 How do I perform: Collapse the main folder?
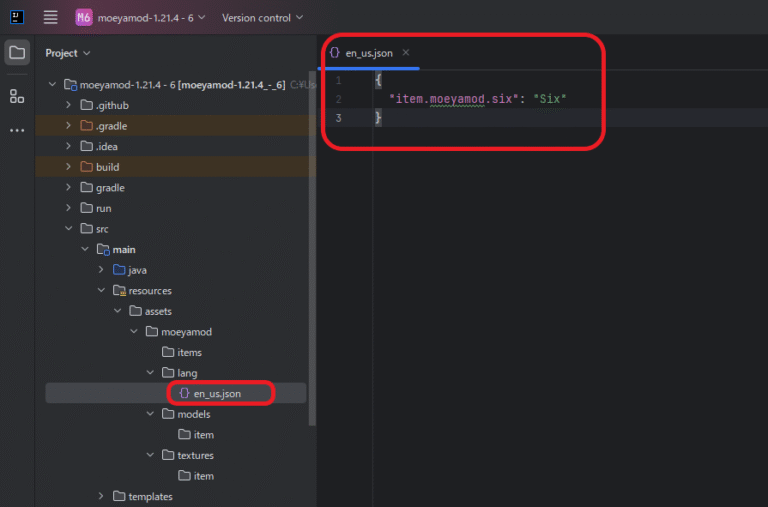[x=85, y=249]
